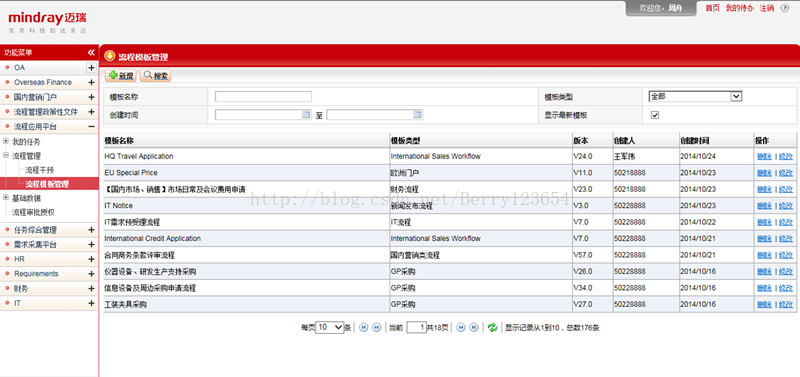Toggle the 显示最新模板 checkbox
The width and height of the screenshot is (800, 377).
point(655,115)
